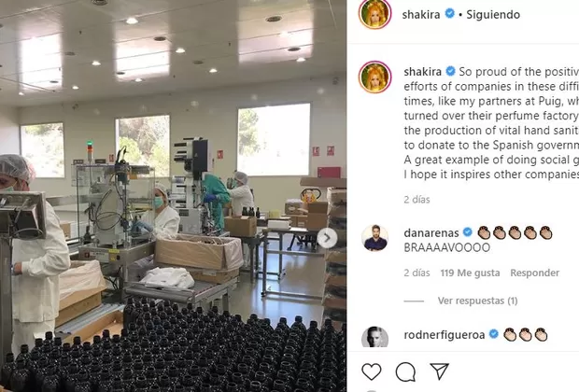The image size is (579, 392).
Task: Open the rodnerfigueroa username link
Action: (445, 335)
